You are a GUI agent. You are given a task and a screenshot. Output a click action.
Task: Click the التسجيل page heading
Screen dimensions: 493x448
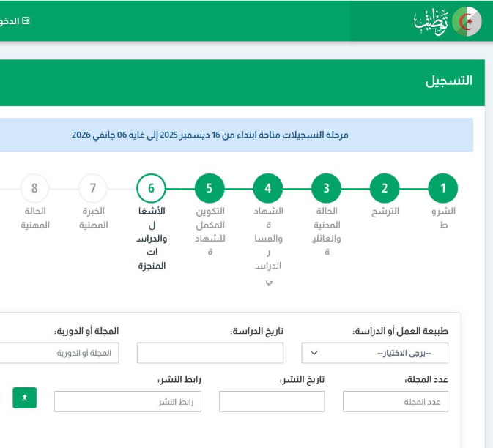[448, 81]
